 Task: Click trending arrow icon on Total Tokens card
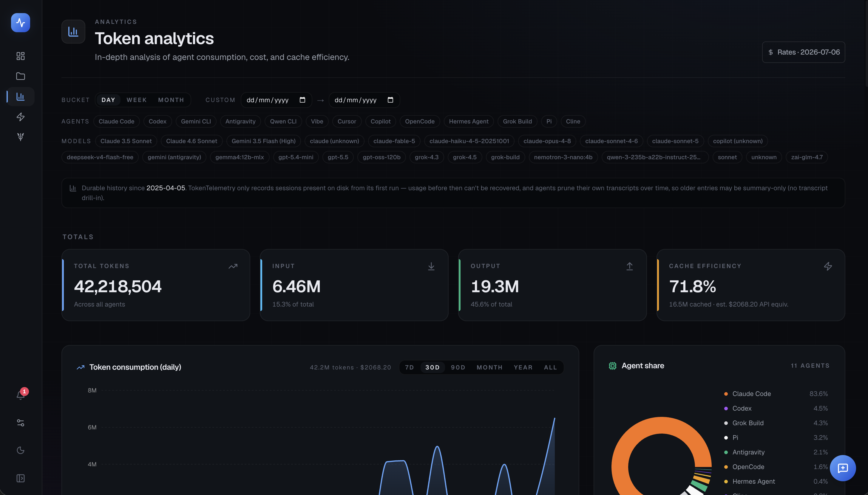click(233, 266)
